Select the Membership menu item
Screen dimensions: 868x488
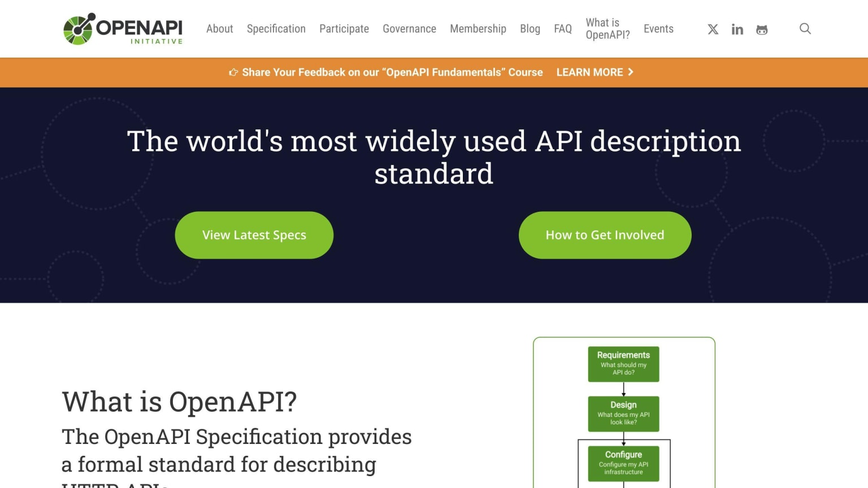tap(478, 29)
